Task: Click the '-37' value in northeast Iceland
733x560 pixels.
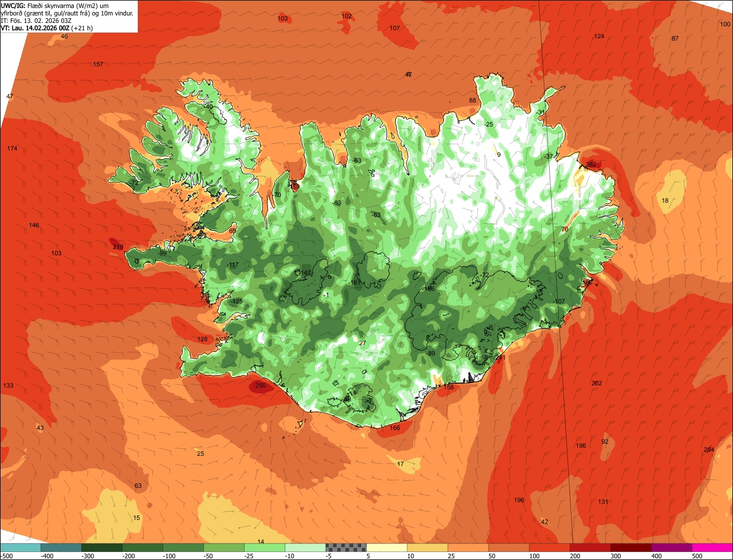Action: pos(549,156)
